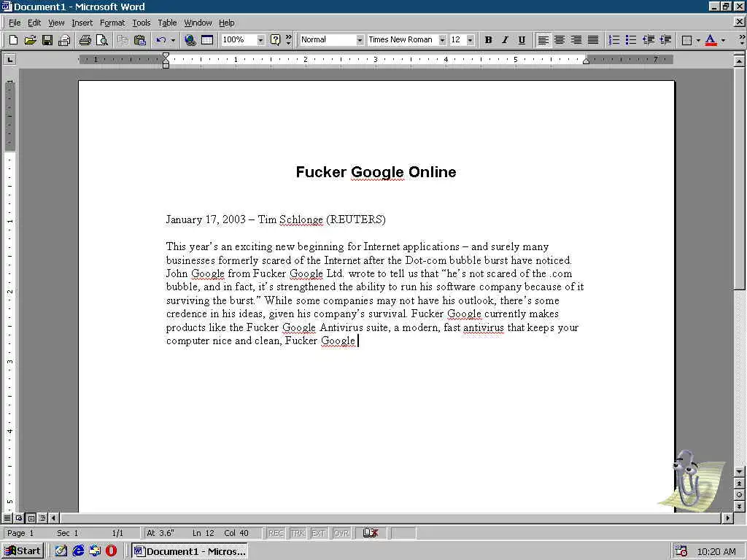Start a numbered list
747x560 pixels.
tap(614, 40)
